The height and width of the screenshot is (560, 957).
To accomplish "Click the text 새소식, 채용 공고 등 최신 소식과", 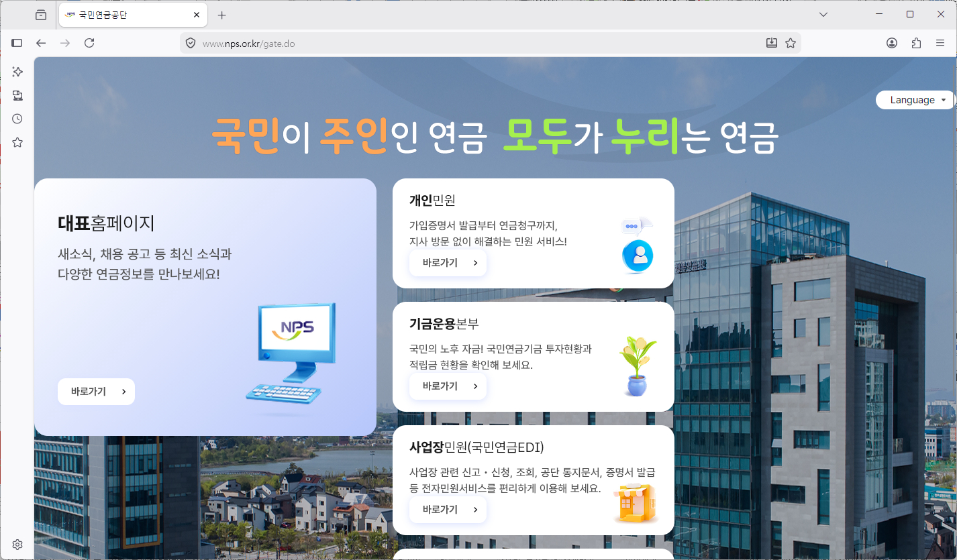I will tap(145, 254).
